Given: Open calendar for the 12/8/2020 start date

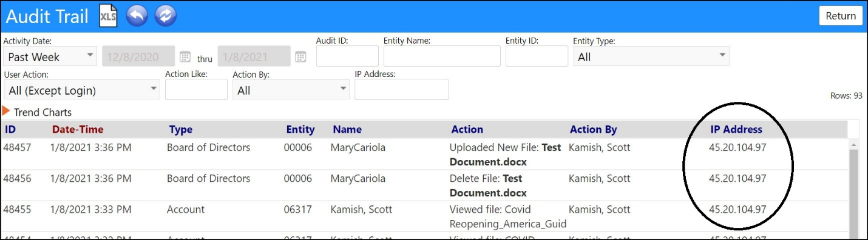Looking at the screenshot, I should point(185,57).
